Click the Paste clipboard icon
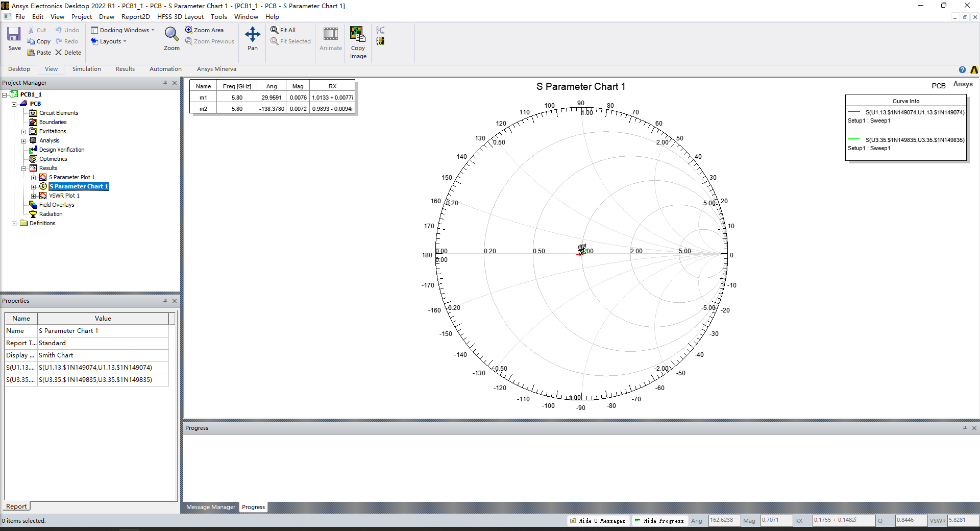Viewport: 980px width, 531px height. pos(31,53)
